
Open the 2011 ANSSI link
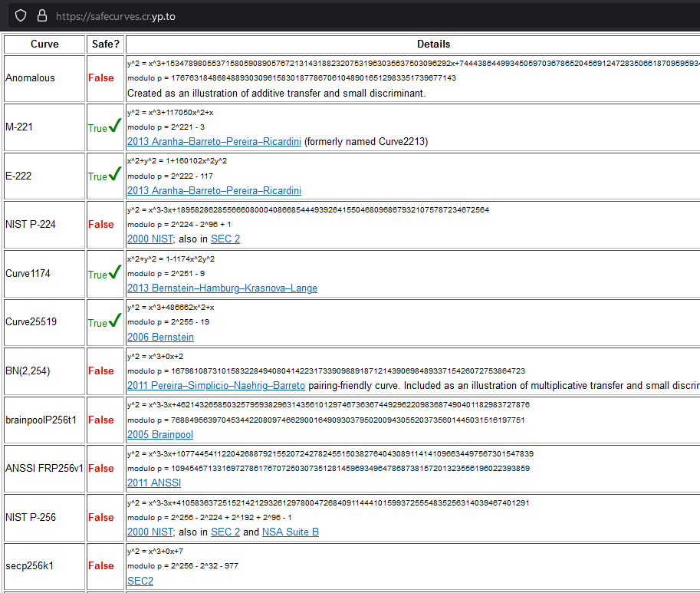(154, 483)
